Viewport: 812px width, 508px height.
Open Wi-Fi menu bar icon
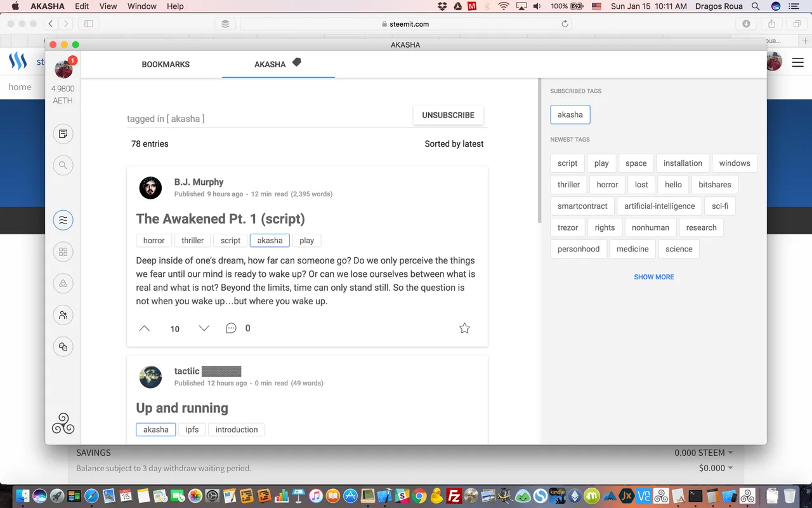click(x=504, y=6)
